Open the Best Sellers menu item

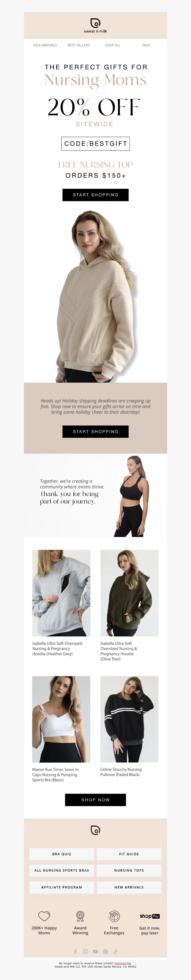[79, 45]
